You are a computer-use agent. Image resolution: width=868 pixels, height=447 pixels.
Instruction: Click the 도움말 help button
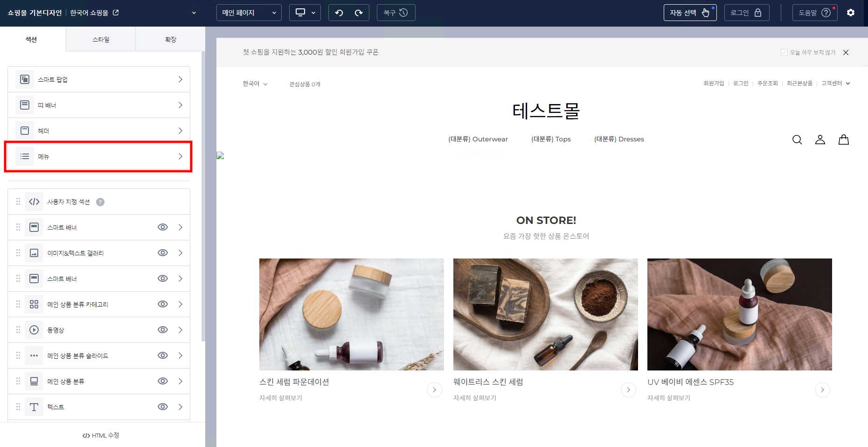coord(815,13)
